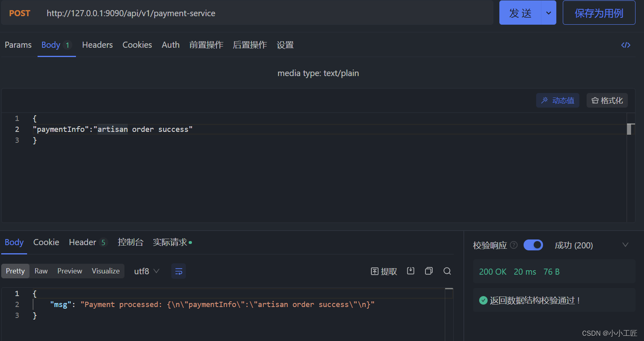
Task: Select the request Body tab
Action: [56, 45]
